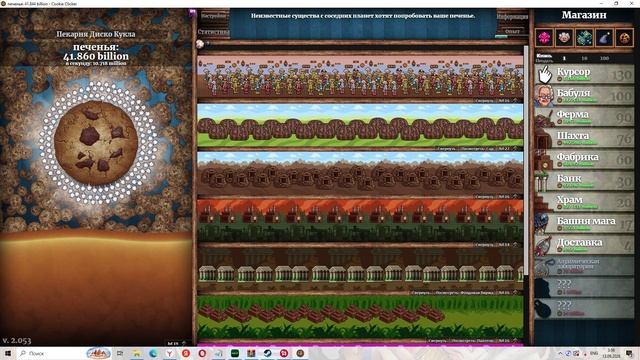640x360 pixels.
Task: Show hidden system tray icons
Action: coord(560,353)
